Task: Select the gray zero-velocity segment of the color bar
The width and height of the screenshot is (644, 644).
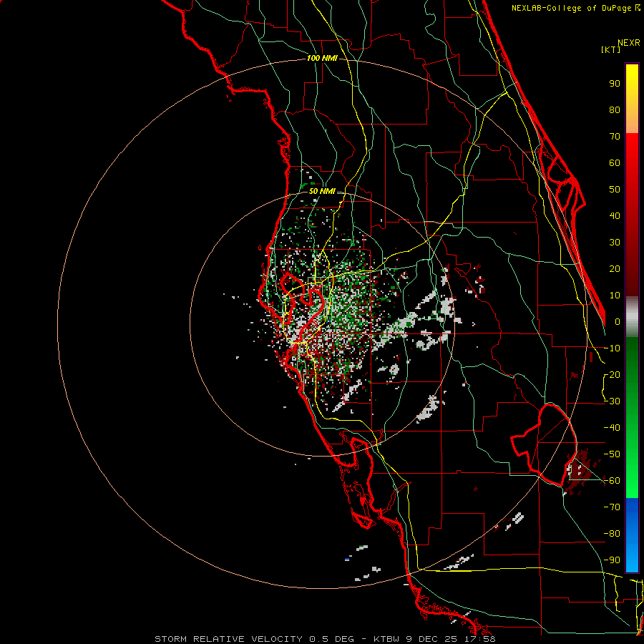Action: pos(632,317)
